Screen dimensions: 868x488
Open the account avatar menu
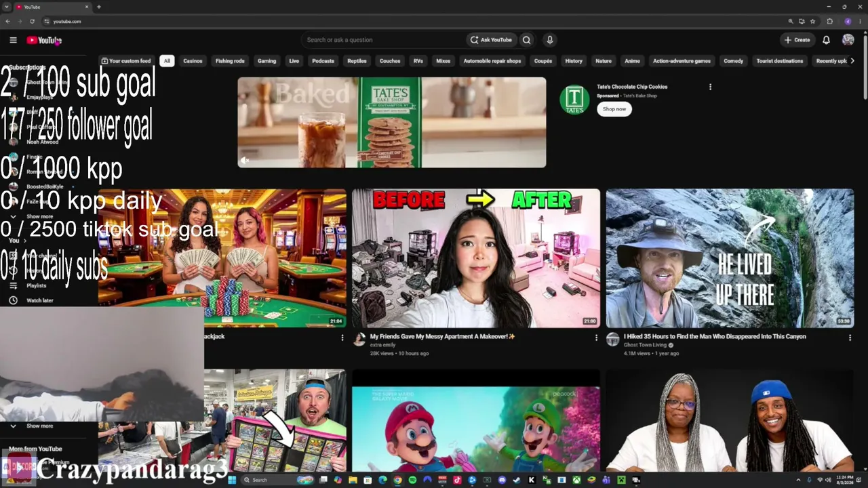click(848, 40)
